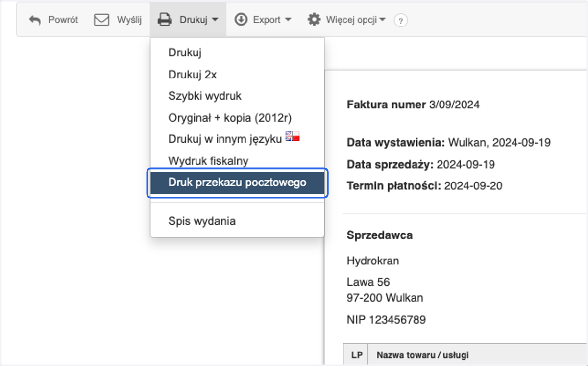Click the Powrót back arrow icon
588x366 pixels.
(x=35, y=20)
